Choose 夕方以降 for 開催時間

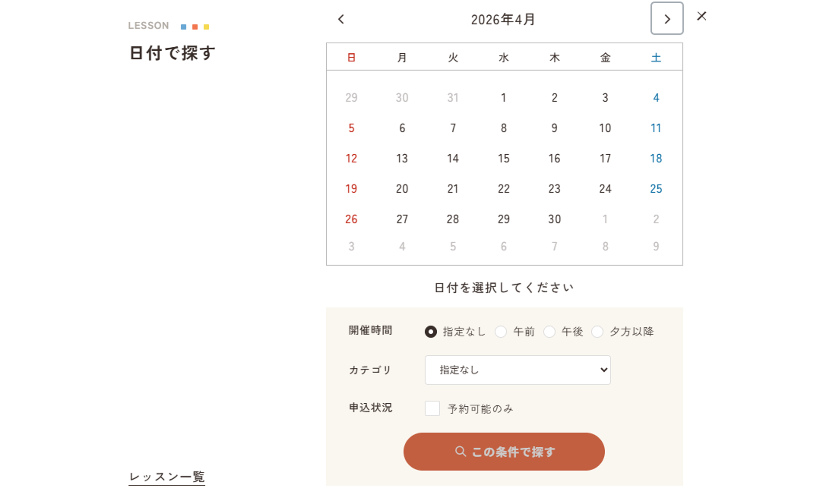[597, 332]
